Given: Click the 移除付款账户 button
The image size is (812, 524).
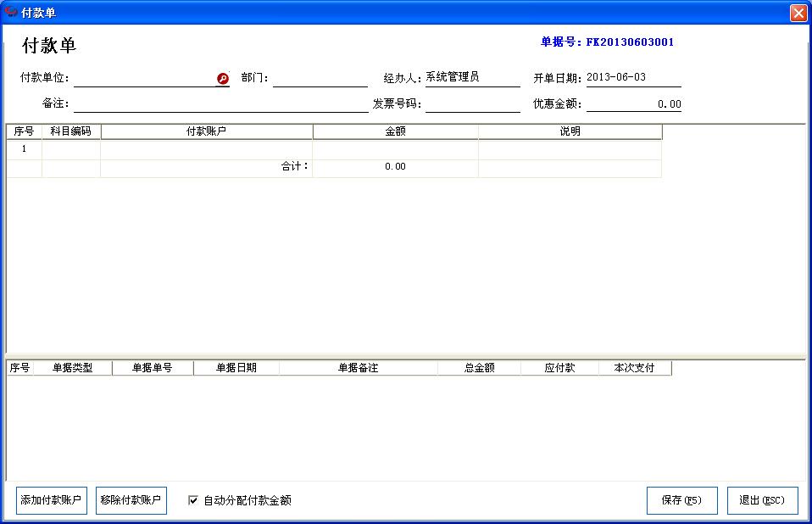Looking at the screenshot, I should click(131, 500).
